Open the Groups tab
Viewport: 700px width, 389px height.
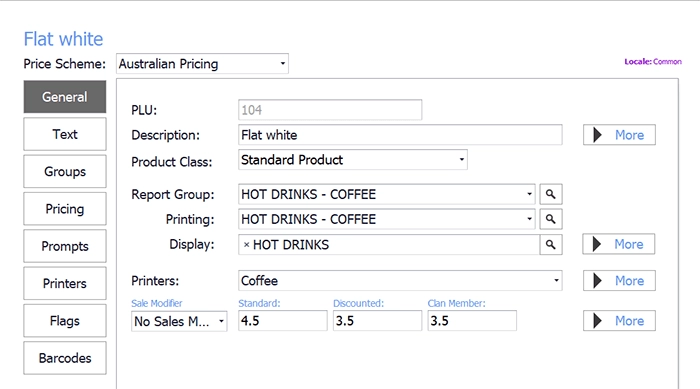click(x=65, y=171)
